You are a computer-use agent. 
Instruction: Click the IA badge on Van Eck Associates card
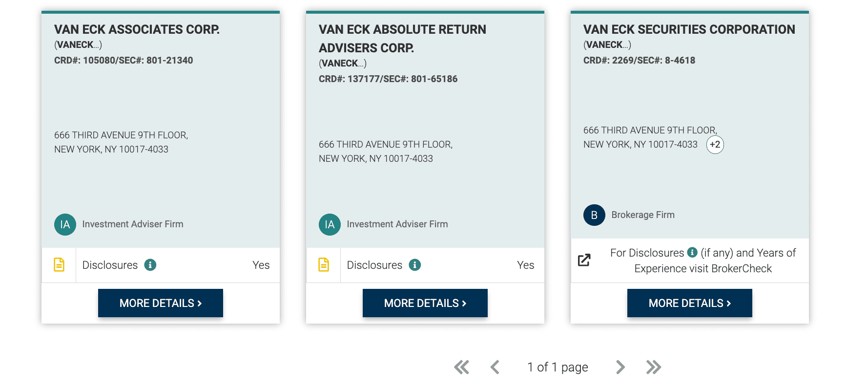coord(65,224)
